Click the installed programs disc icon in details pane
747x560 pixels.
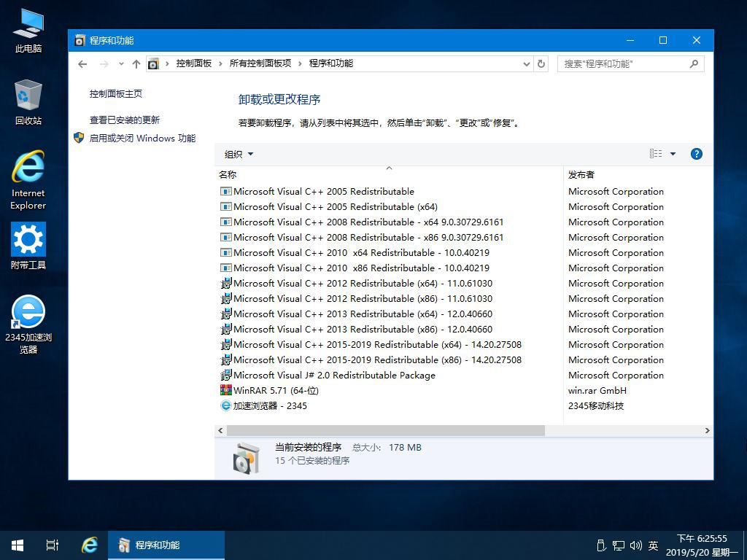click(x=246, y=458)
